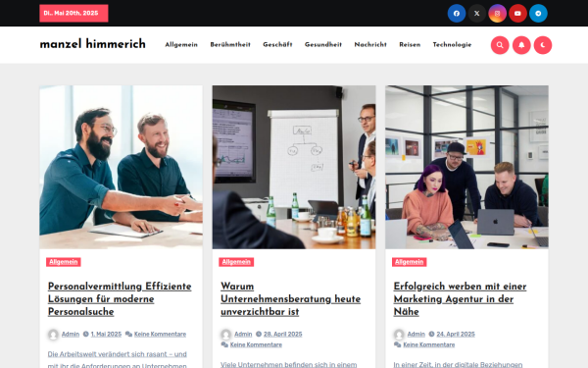Image resolution: width=588 pixels, height=368 pixels.
Task: Open the Geschäft menu item
Action: point(277,45)
